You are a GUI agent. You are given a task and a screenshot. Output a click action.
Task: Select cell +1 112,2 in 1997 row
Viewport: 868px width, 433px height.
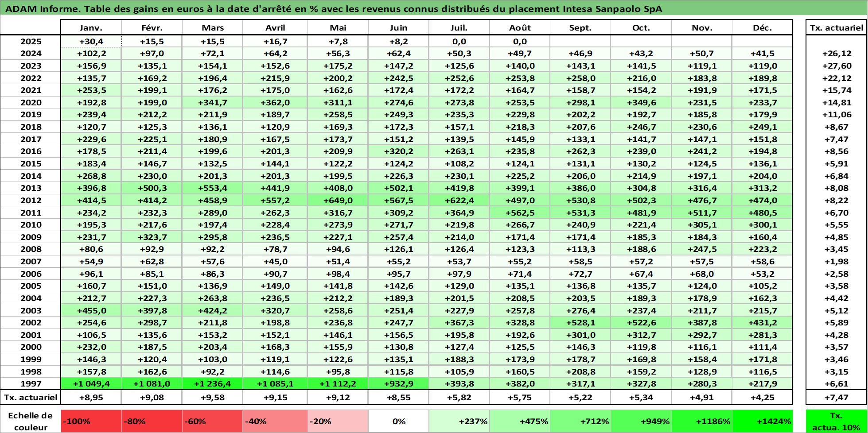338,383
